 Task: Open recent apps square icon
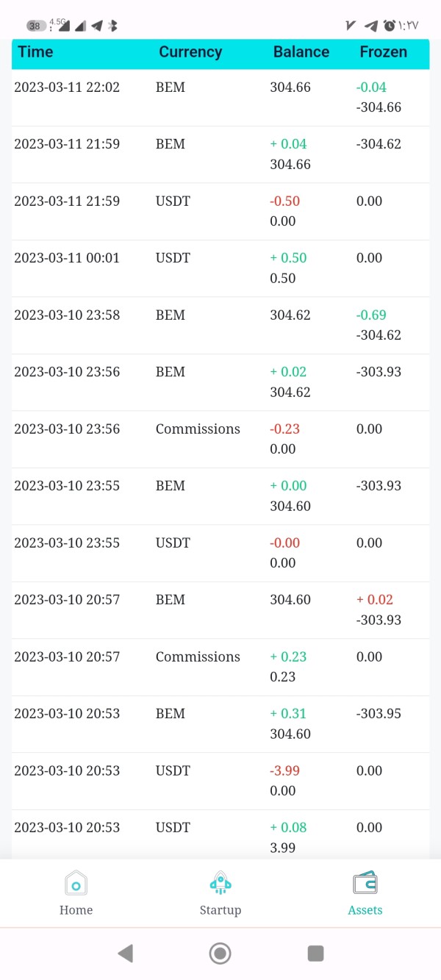[x=315, y=954]
